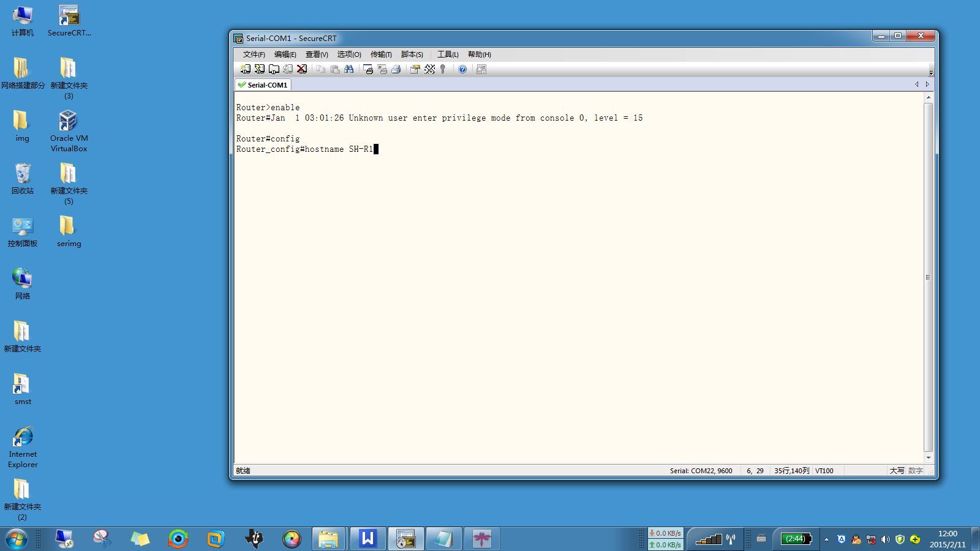Click the terminal vertical scrollbar thumb
This screenshot has width=980, height=551.
point(929,277)
